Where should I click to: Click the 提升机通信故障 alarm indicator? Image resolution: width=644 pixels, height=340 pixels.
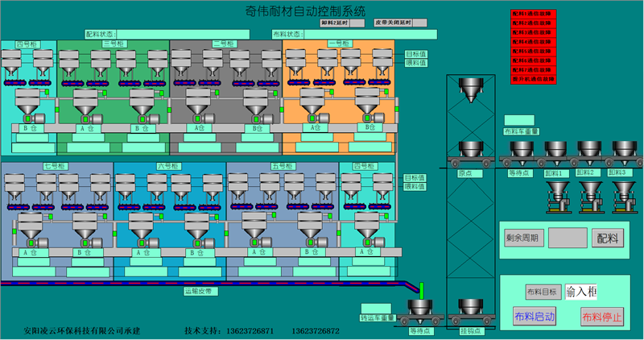533,80
